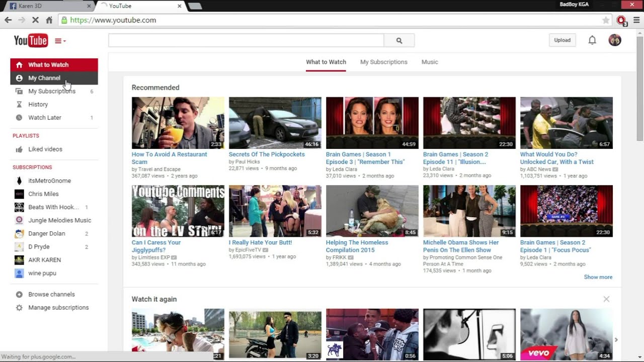Open Brain Games Season 1 Episode 3 thumbnail

(x=372, y=123)
